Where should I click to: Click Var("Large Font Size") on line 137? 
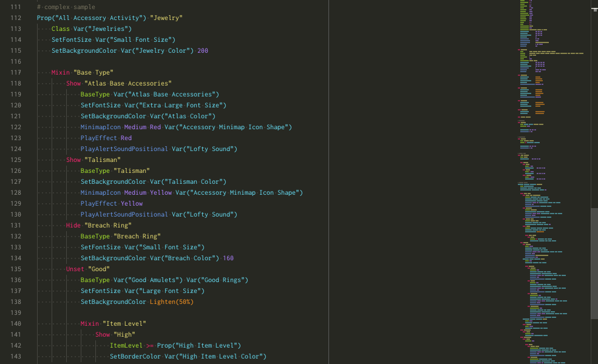[165, 291]
